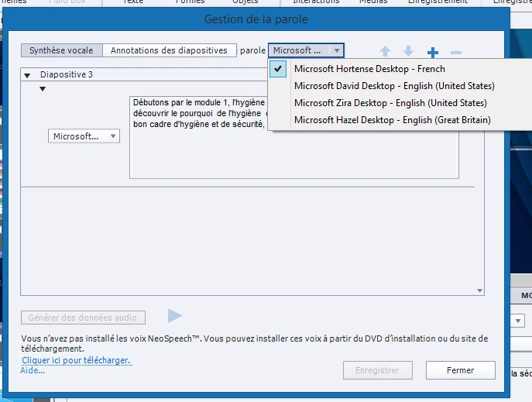Click the move up arrow icon

(x=385, y=52)
